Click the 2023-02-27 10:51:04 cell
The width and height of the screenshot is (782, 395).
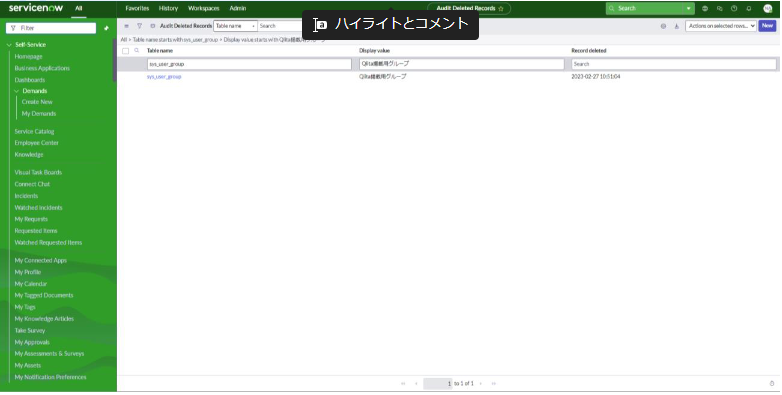tap(596, 77)
